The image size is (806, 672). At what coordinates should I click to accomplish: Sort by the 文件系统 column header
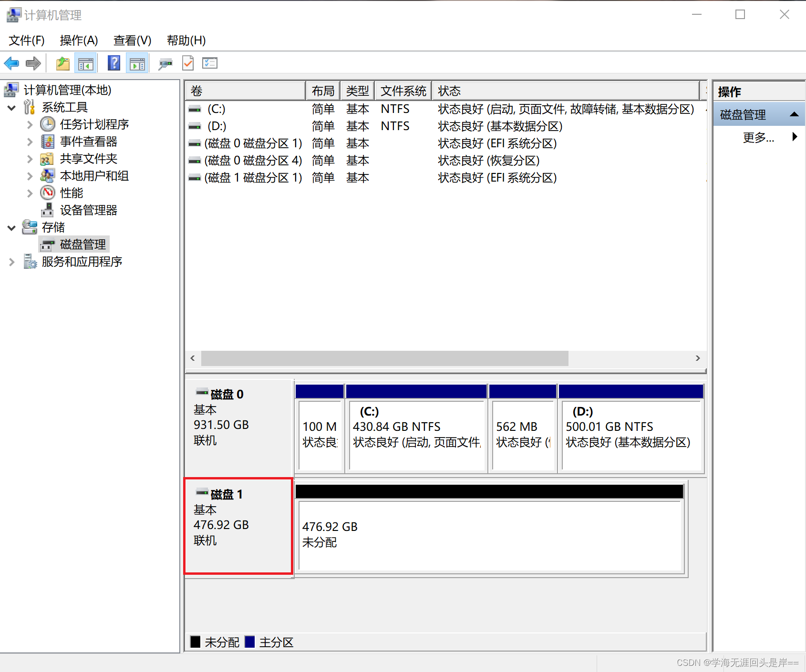tap(403, 91)
